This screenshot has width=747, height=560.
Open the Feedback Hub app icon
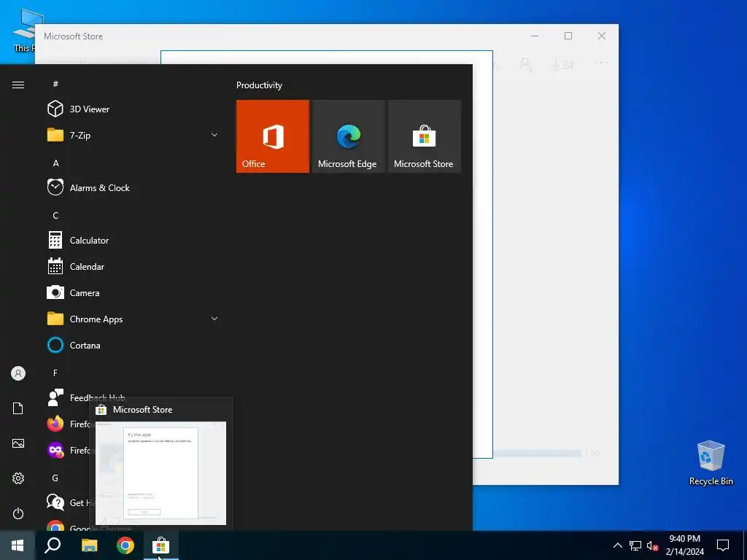click(x=55, y=397)
